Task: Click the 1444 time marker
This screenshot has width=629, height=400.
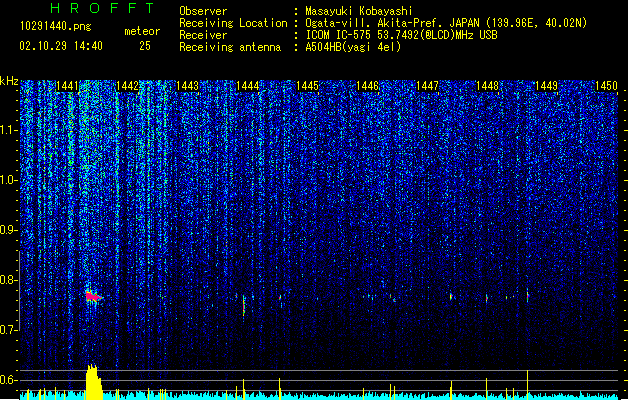Action: (248, 86)
